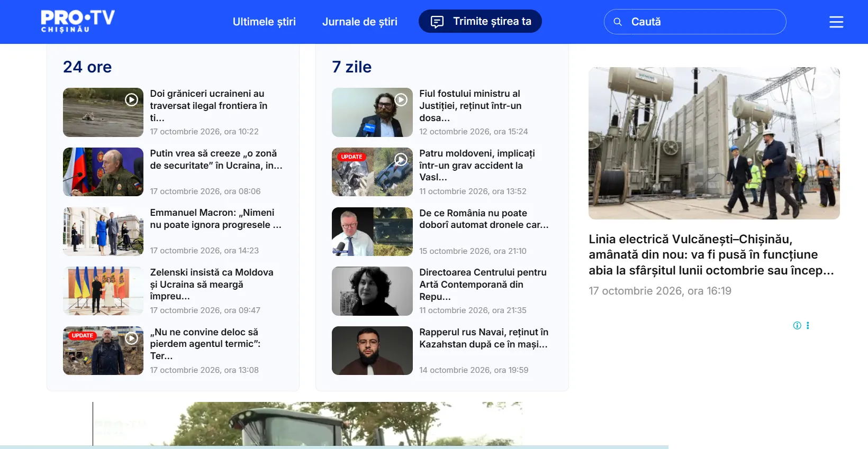Click the tractor banner image at bottom
The height and width of the screenshot is (449, 868).
pyautogui.click(x=308, y=424)
